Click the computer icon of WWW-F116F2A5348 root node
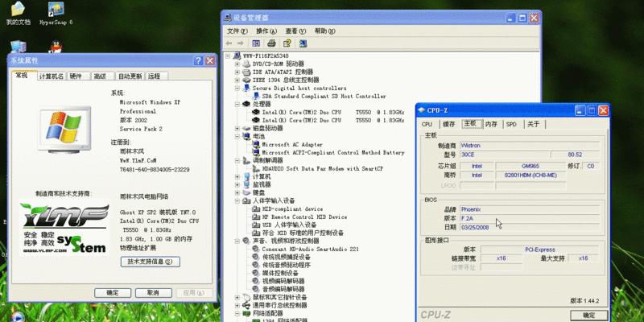644x322 pixels. click(x=237, y=56)
